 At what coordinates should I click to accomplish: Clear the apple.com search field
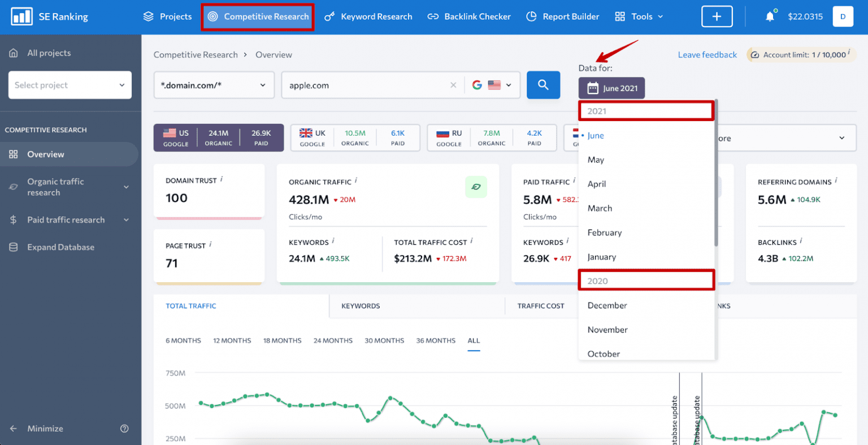click(453, 85)
